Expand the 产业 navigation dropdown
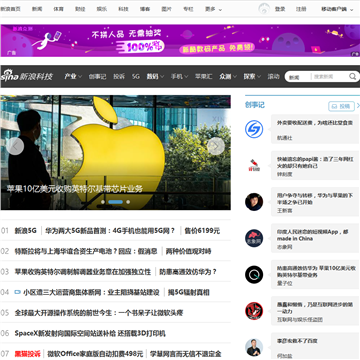Viewport: 360px width, 360px height. pyautogui.click(x=73, y=76)
